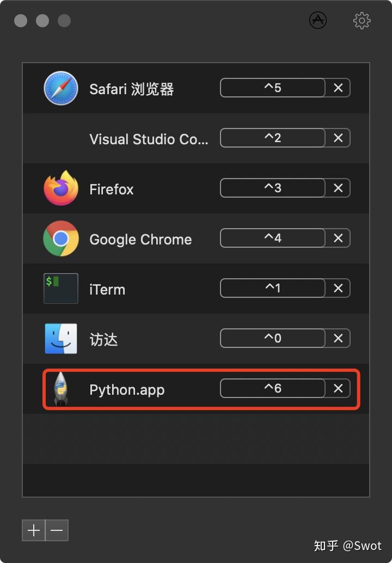Image resolution: width=392 pixels, height=563 pixels.
Task: Click the ^3 shortcut field for Firefox
Action: point(272,188)
